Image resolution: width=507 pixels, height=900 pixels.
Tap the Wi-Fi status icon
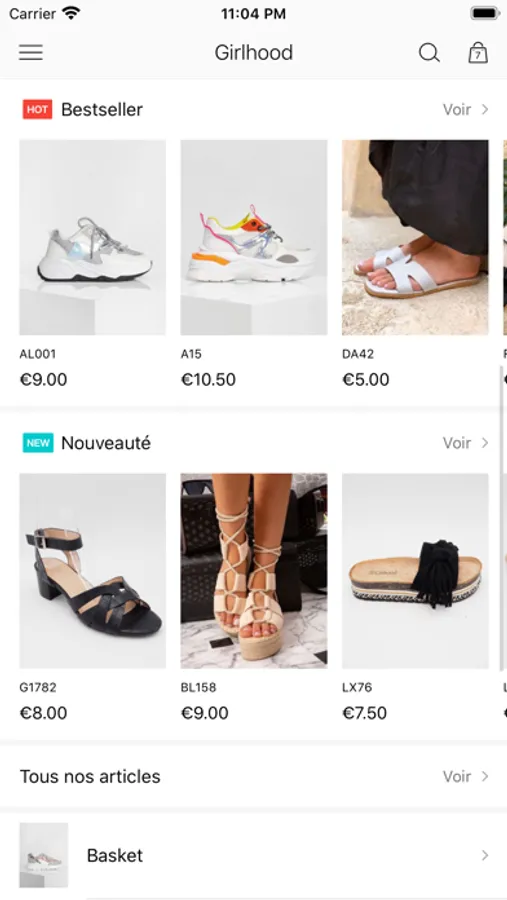[72, 13]
